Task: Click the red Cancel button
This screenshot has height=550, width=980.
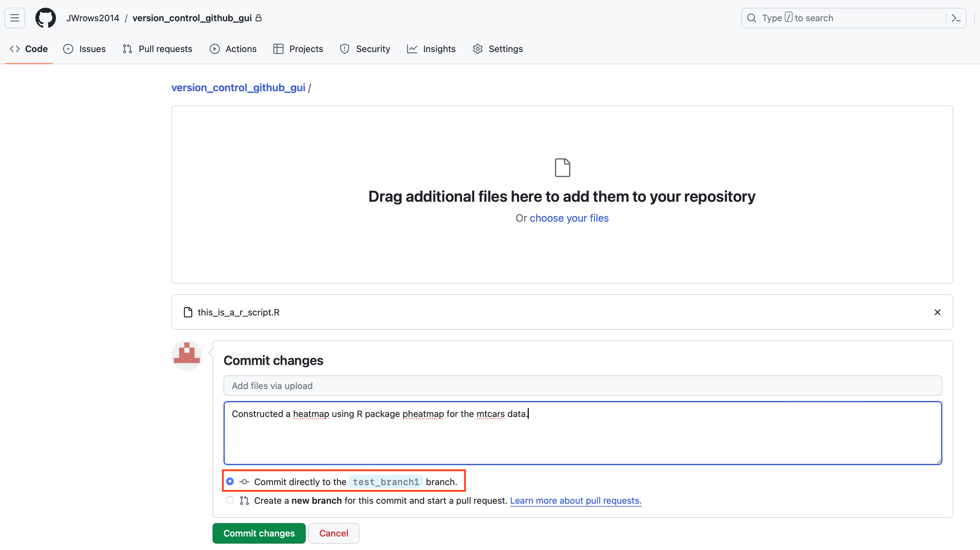Action: coord(333,533)
